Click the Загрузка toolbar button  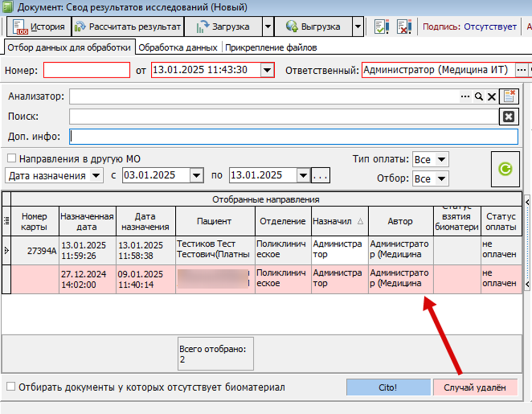(x=223, y=26)
